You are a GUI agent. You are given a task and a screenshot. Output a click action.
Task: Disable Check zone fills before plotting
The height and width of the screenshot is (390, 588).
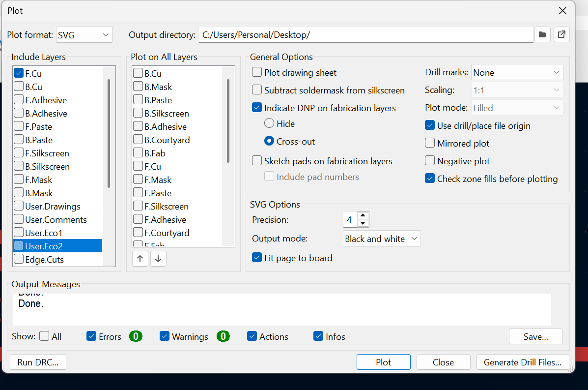point(430,179)
